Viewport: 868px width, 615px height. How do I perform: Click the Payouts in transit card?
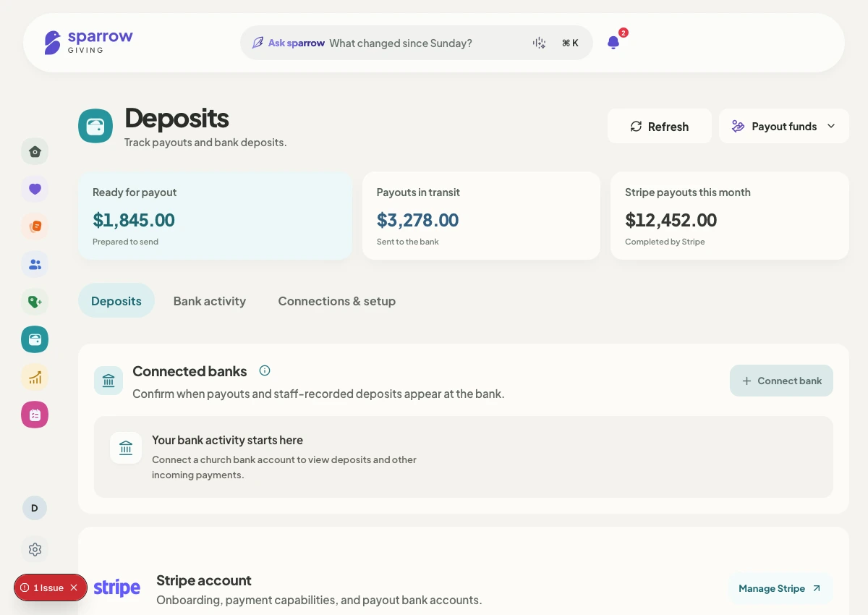pos(481,216)
